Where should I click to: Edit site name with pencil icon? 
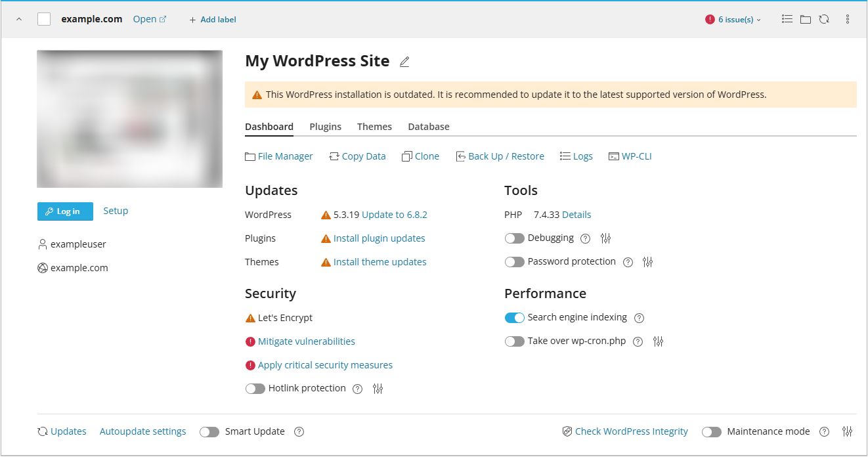coord(404,62)
